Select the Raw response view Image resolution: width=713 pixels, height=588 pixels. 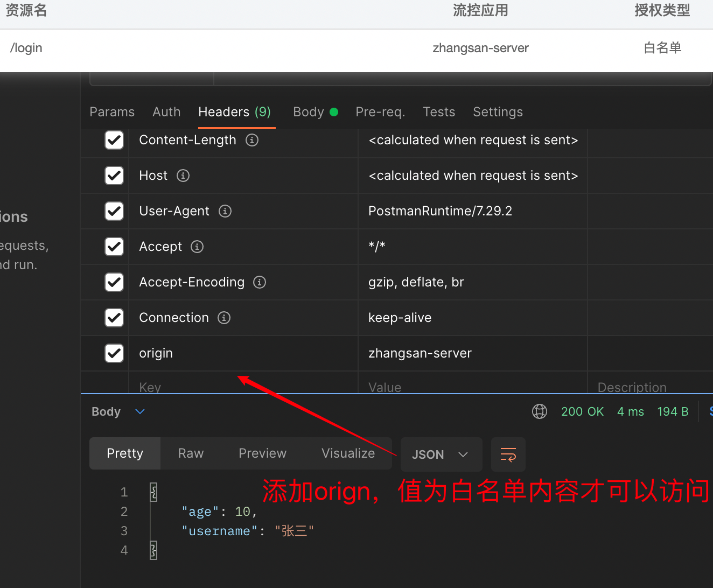click(x=191, y=453)
